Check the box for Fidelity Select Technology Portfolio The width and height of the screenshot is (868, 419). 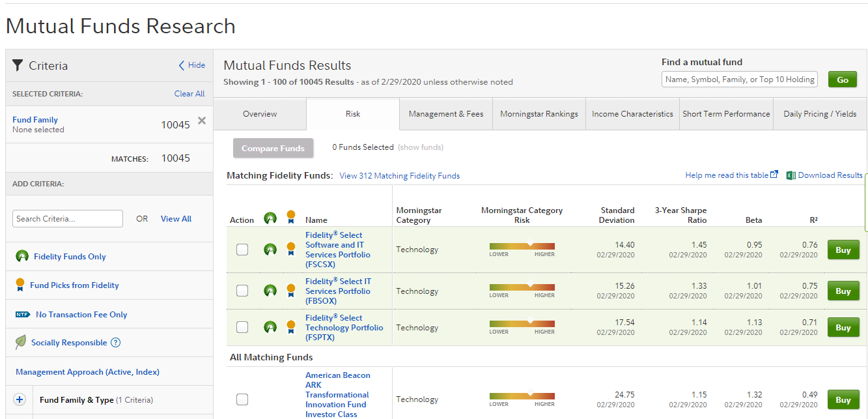coord(242,328)
